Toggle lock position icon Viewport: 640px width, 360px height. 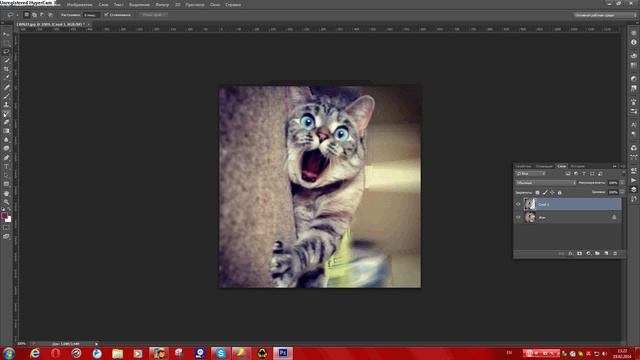coord(552,193)
